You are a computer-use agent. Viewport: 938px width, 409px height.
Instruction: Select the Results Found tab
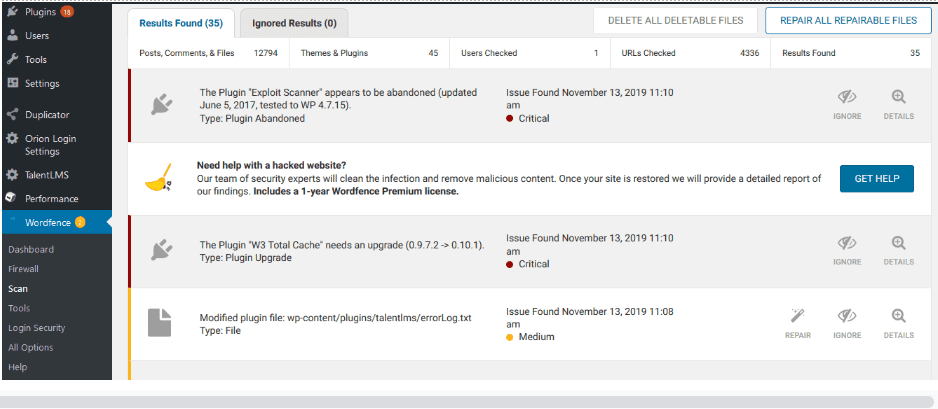pos(181,23)
